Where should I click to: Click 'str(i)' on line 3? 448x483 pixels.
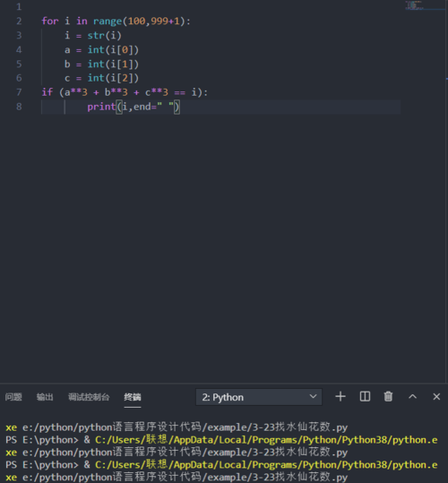pyautogui.click(x=104, y=36)
